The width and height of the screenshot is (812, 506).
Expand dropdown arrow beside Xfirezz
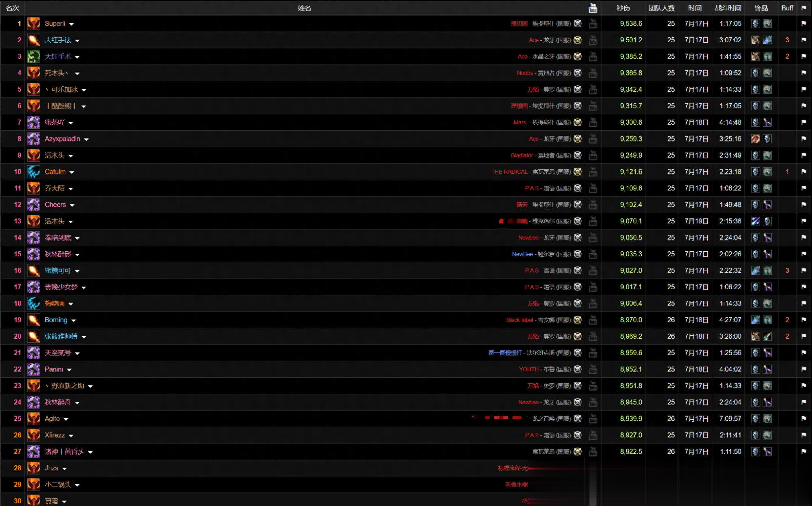tap(71, 436)
